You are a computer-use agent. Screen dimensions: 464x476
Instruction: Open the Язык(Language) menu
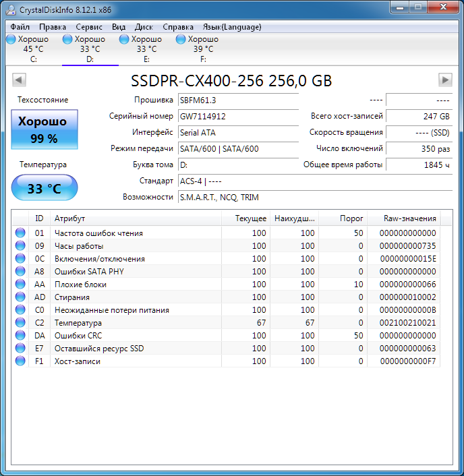click(x=232, y=27)
